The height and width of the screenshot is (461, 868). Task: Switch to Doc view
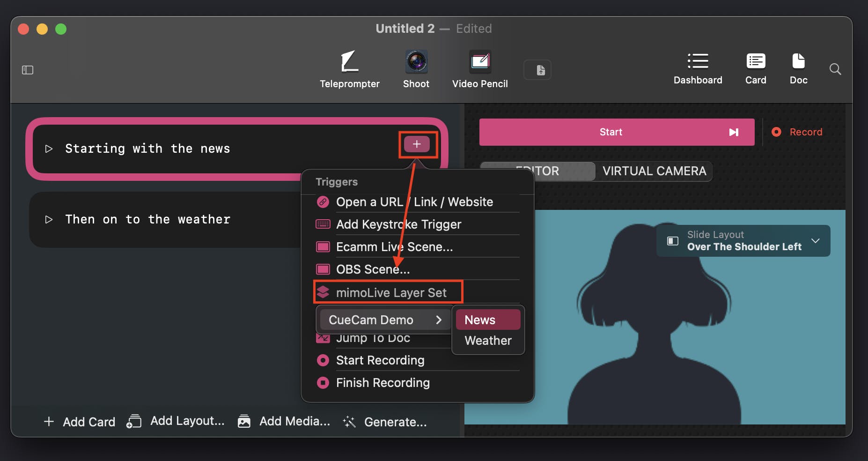[798, 68]
